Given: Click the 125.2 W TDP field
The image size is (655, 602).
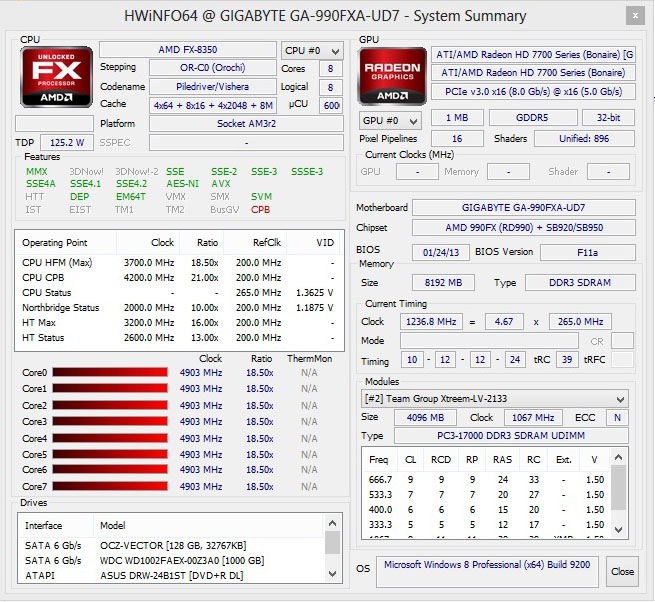Looking at the screenshot, I should pyautogui.click(x=67, y=143).
